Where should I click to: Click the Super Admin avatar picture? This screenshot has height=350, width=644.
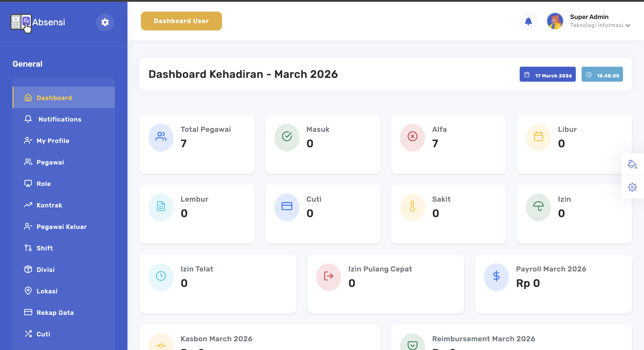click(x=555, y=21)
